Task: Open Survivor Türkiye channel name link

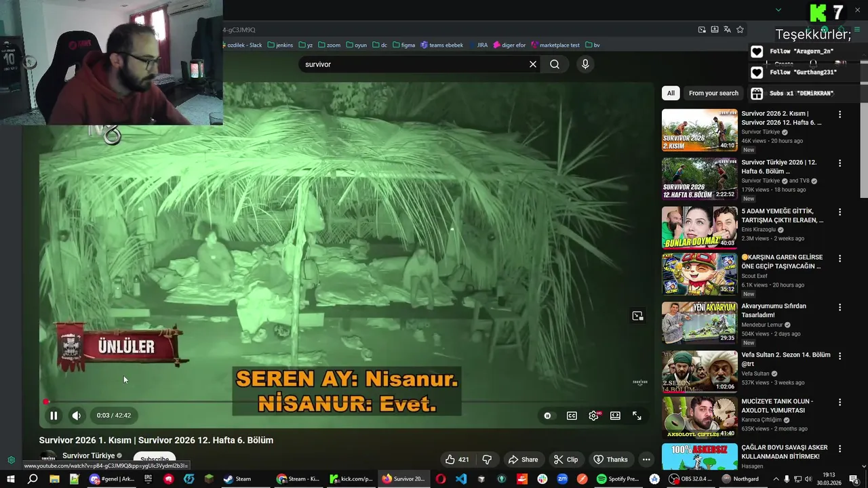Action: 89,456
